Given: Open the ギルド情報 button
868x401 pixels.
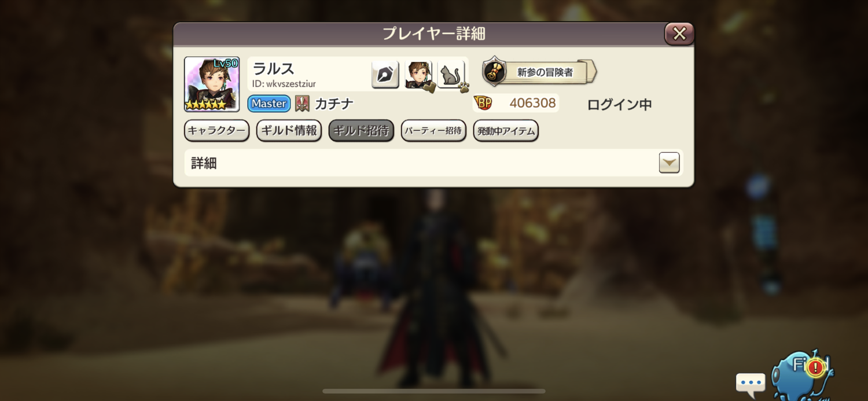Looking at the screenshot, I should coord(289,131).
